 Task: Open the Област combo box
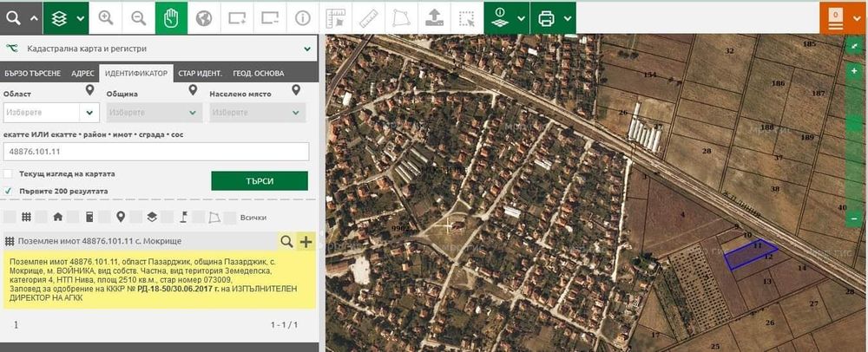pyautogui.click(x=51, y=113)
